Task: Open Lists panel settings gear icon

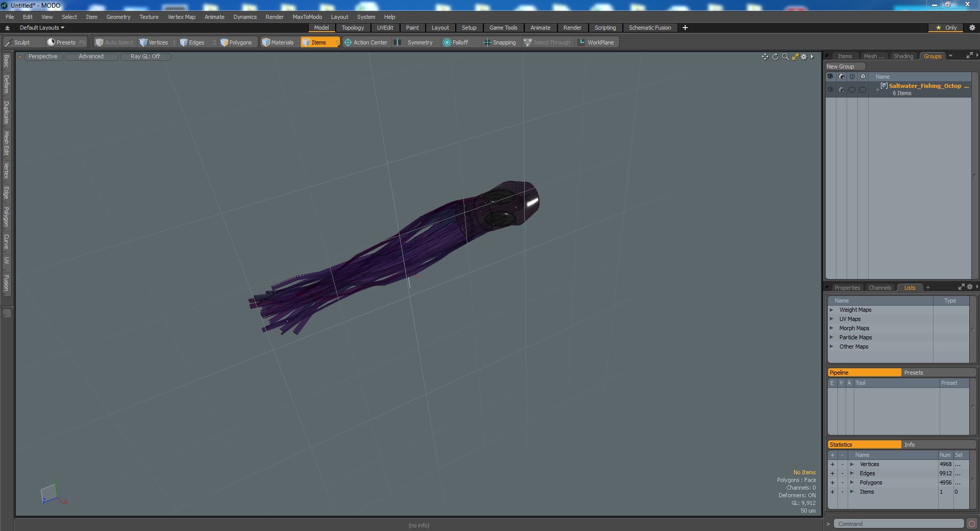Action: point(970,287)
